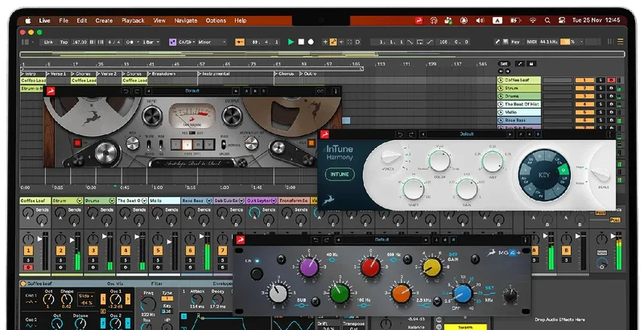Image resolution: width=644 pixels, height=330 pixels.
Task: Toggle Drums track activator number 3 in arrangement
Action: pos(584,96)
